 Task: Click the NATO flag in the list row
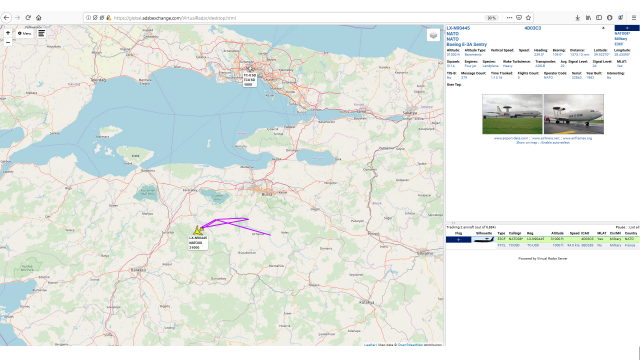[458, 240]
